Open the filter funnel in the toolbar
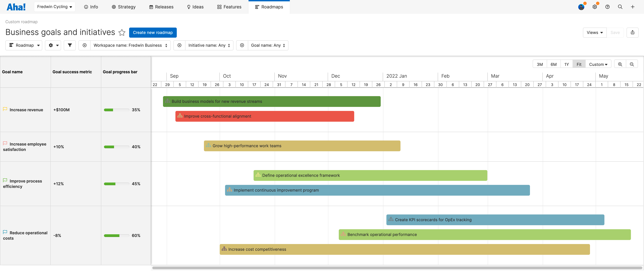 70,45
